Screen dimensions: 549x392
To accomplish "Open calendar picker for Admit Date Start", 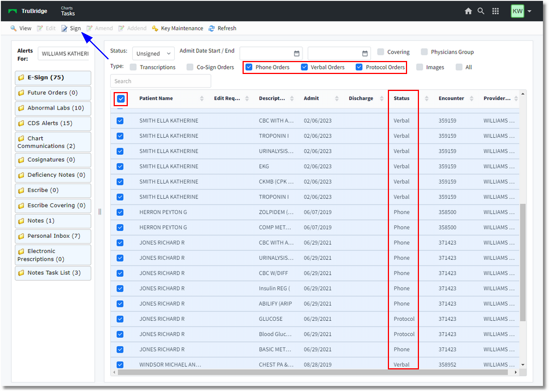I will point(297,54).
